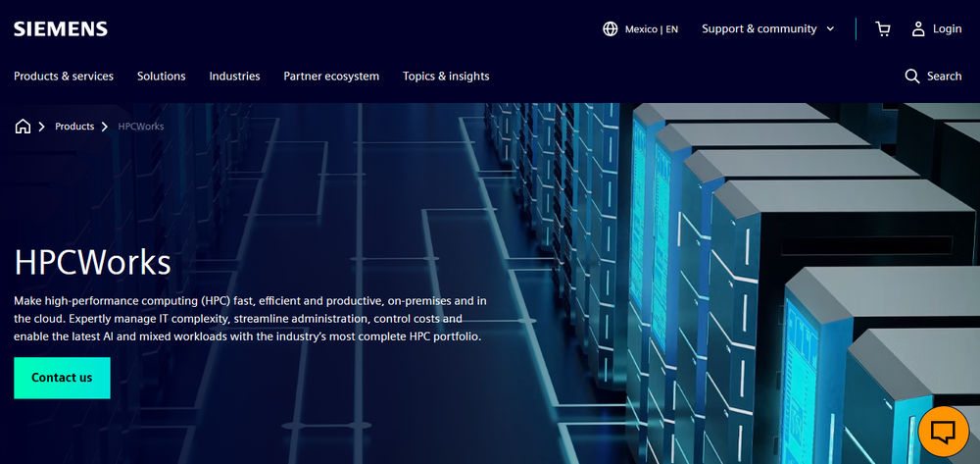Viewport: 980px width, 464px height.
Task: Open the Solutions menu
Action: [162, 77]
